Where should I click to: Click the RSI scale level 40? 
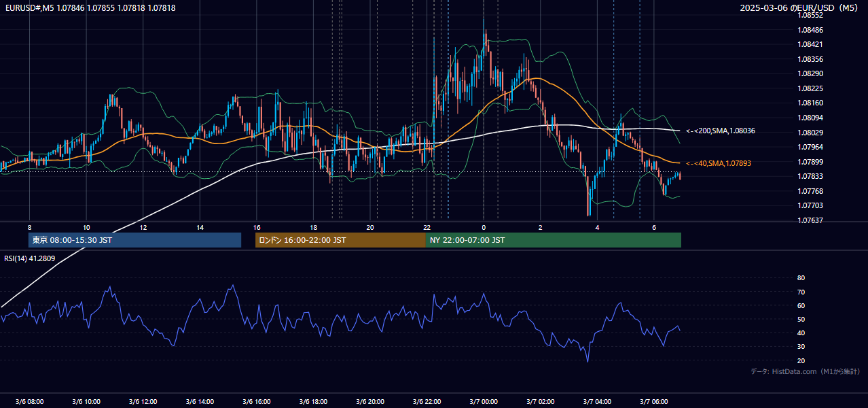[x=801, y=333]
